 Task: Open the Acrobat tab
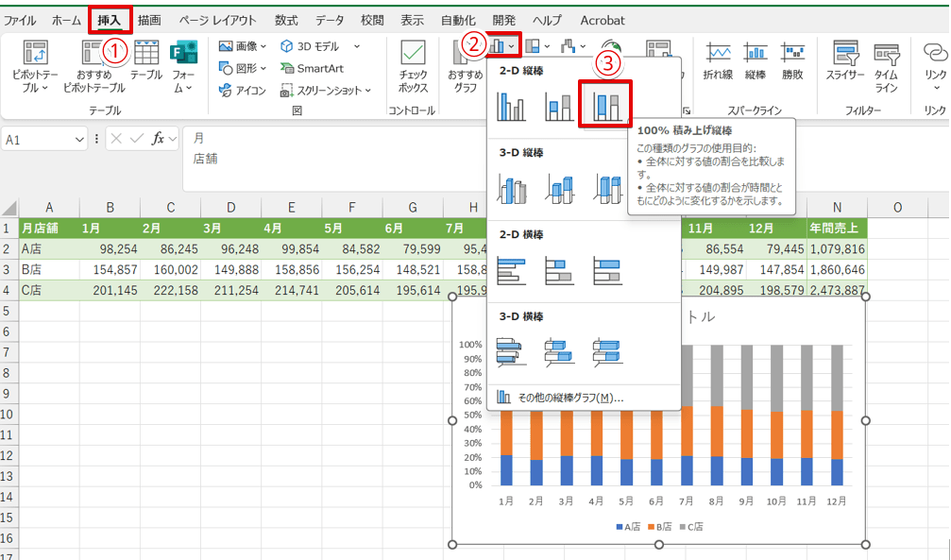click(603, 20)
